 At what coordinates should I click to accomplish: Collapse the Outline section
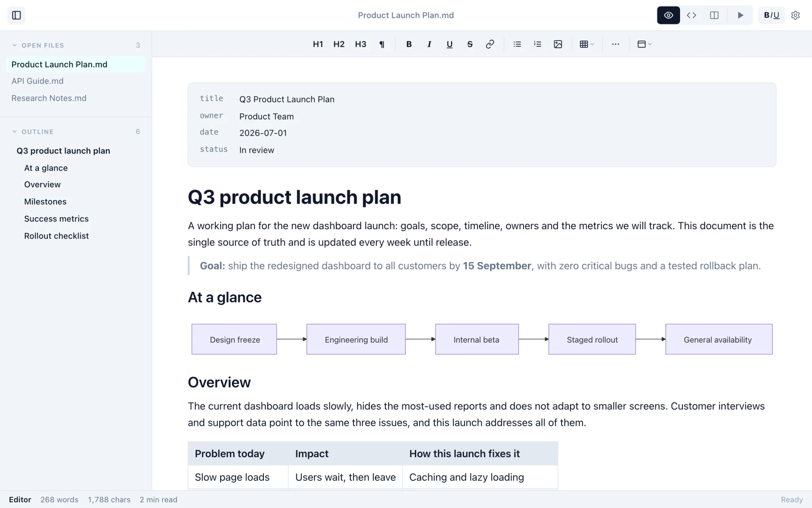[x=15, y=132]
